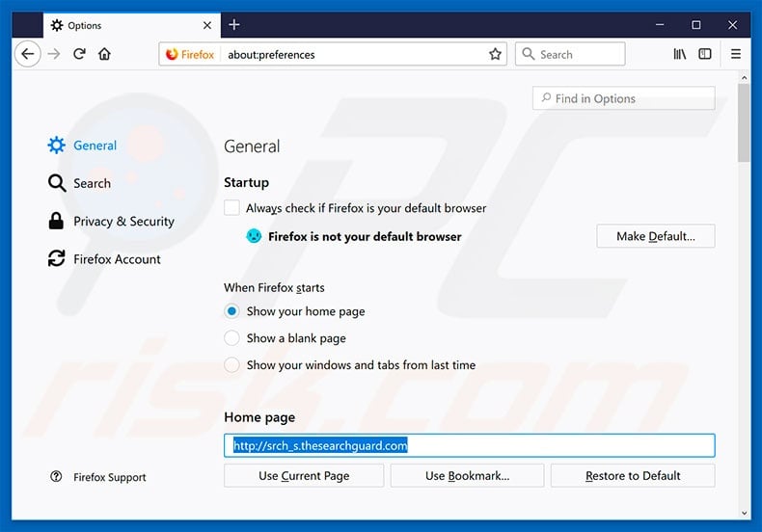The height and width of the screenshot is (532, 762).
Task: Click the General gear icon in sidebar
Action: click(x=56, y=146)
